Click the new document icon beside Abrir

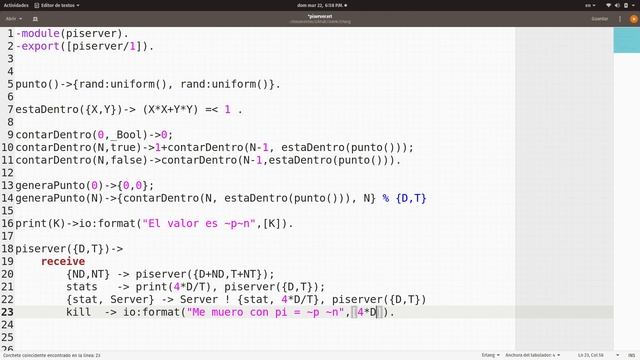tap(35, 19)
